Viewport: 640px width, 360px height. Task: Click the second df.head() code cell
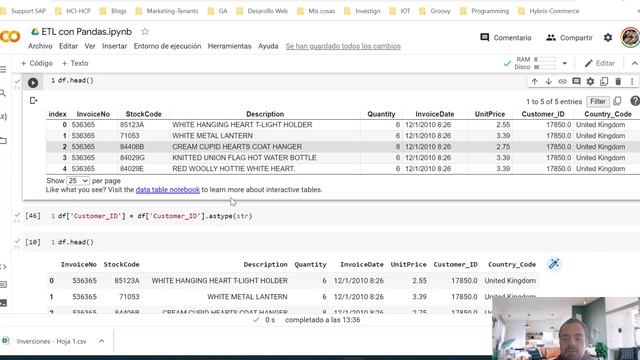coord(76,242)
